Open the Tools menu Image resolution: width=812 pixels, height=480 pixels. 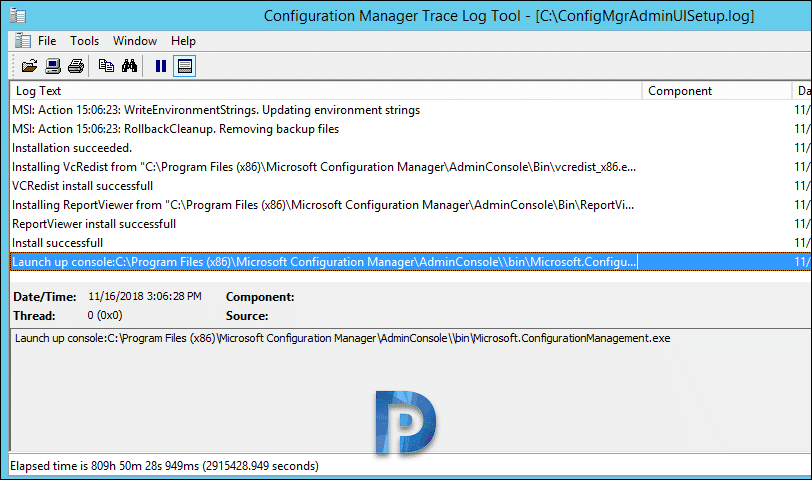pyautogui.click(x=84, y=41)
